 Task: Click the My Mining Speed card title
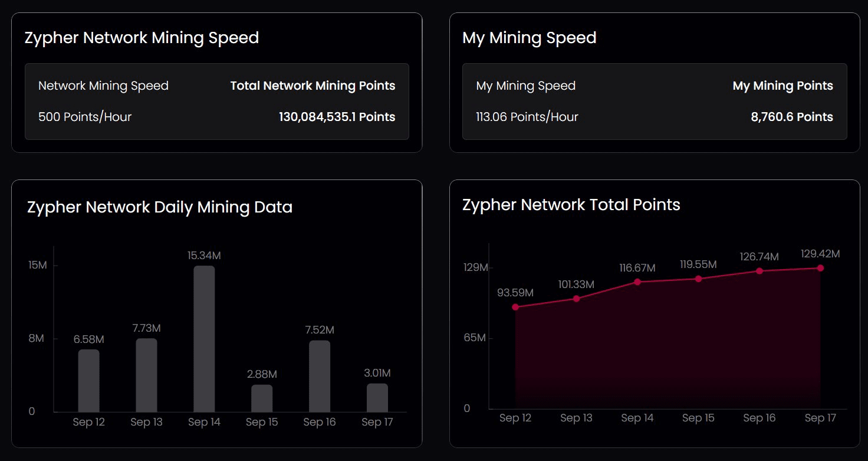(529, 38)
